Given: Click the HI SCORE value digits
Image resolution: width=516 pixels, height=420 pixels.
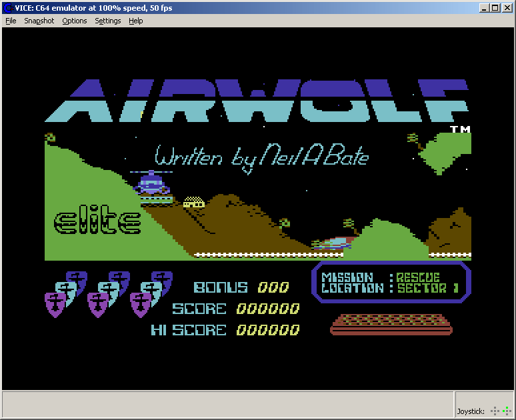Looking at the screenshot, I should [268, 330].
